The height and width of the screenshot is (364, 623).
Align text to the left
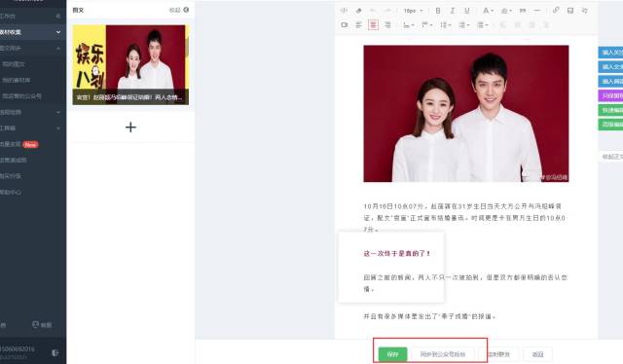pyautogui.click(x=359, y=24)
